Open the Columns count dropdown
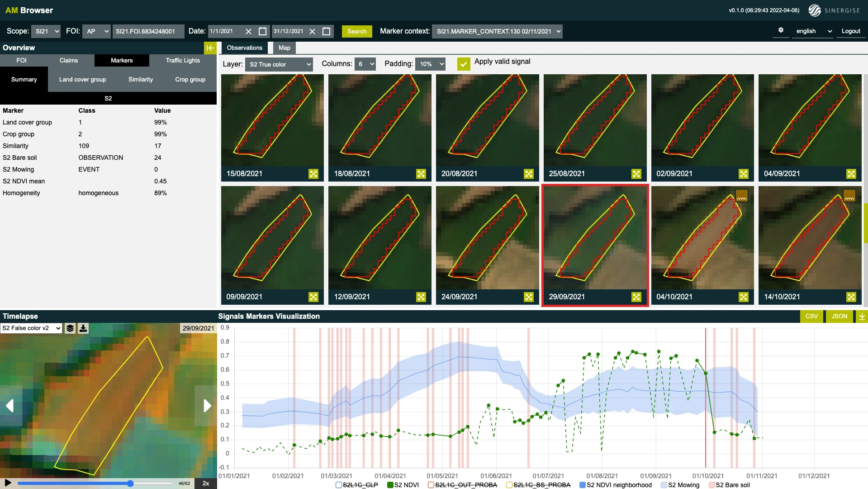The width and height of the screenshot is (868, 489). 365,64
